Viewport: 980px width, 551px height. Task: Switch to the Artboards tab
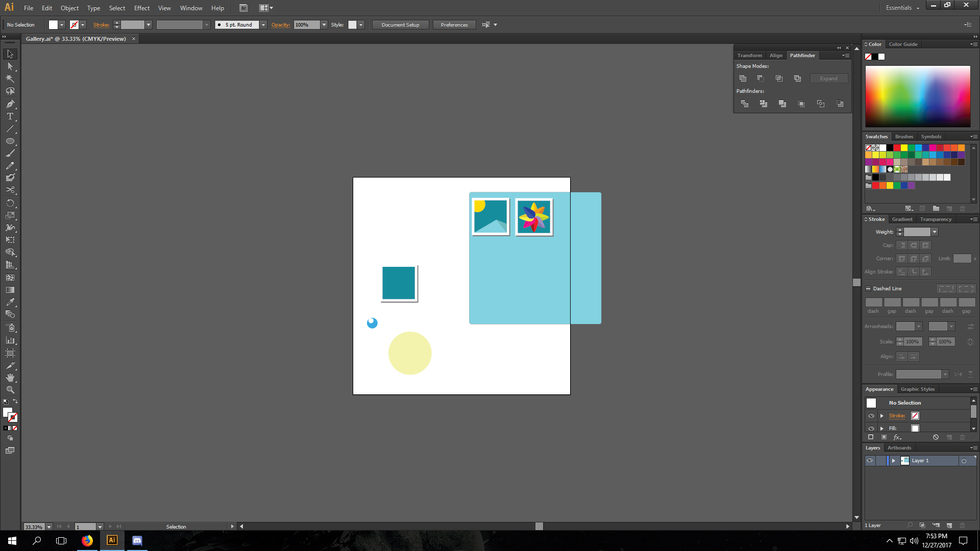click(899, 448)
